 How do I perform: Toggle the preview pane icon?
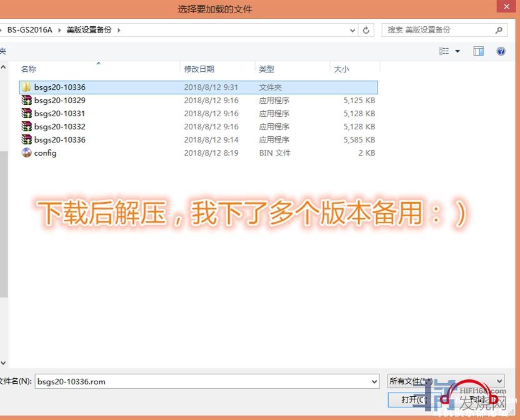478,51
